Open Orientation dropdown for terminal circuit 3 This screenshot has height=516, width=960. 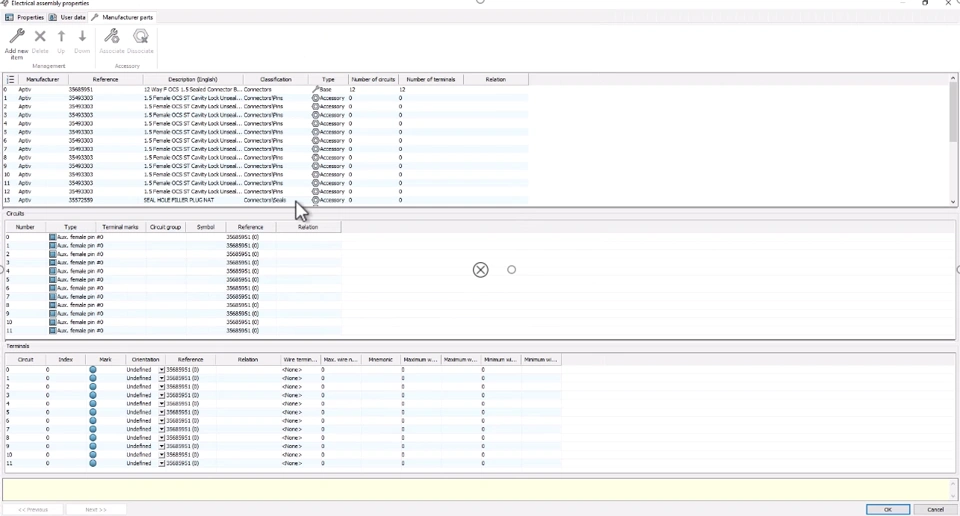[162, 395]
